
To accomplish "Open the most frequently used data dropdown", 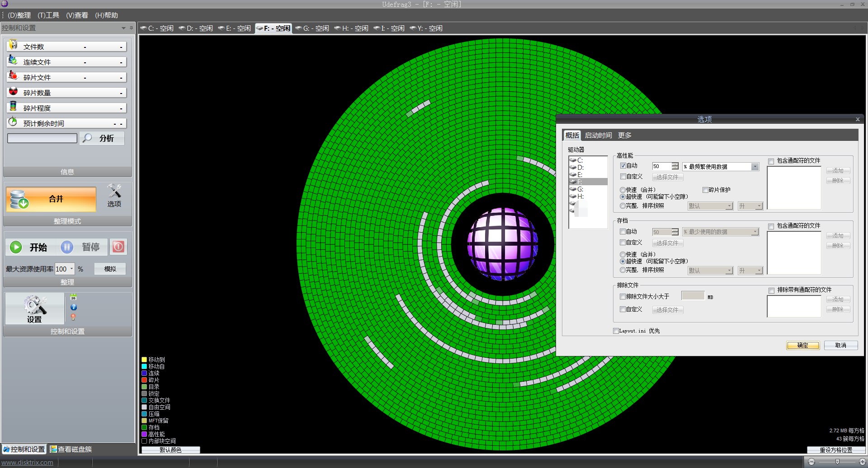I will (x=755, y=167).
